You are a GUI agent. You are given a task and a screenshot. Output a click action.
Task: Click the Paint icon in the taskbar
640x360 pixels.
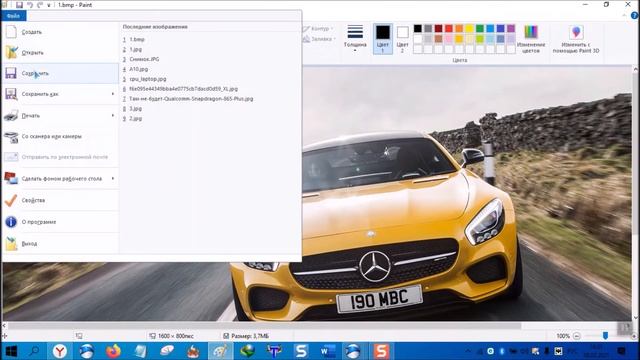[221, 351]
